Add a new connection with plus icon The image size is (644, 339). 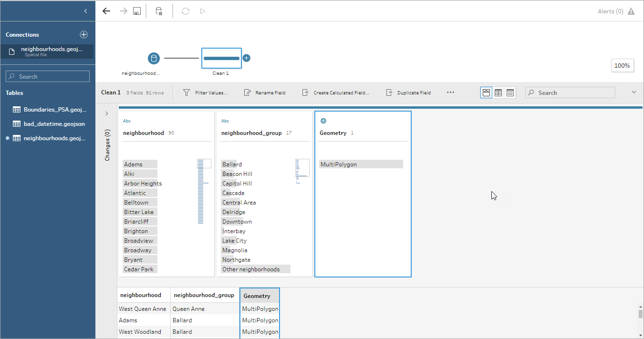coord(83,34)
